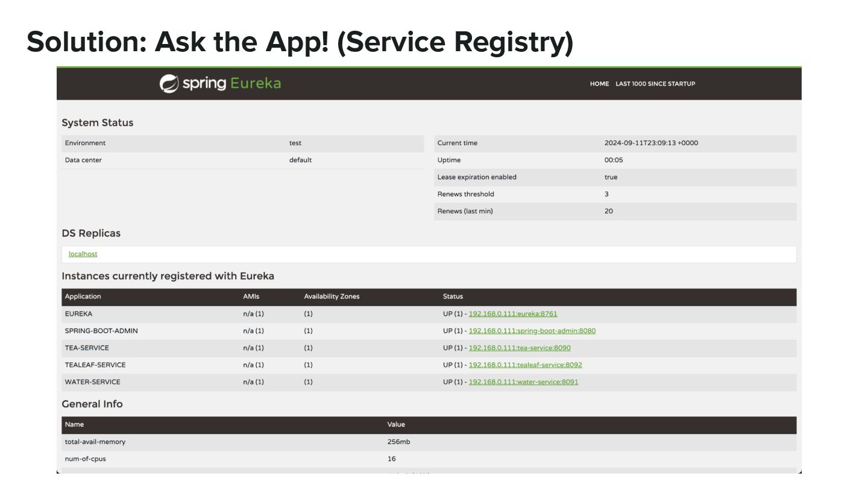Open the HOME nav link

click(x=599, y=84)
